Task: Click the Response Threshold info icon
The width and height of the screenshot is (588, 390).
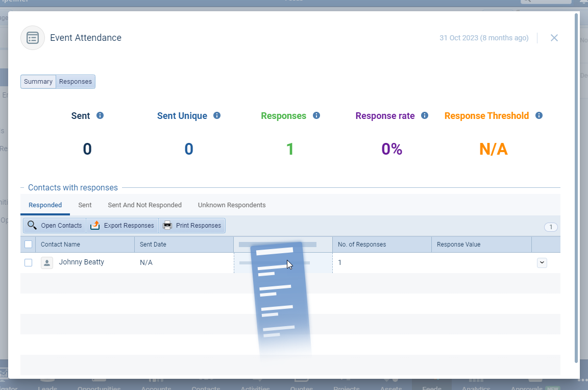Action: coord(539,115)
